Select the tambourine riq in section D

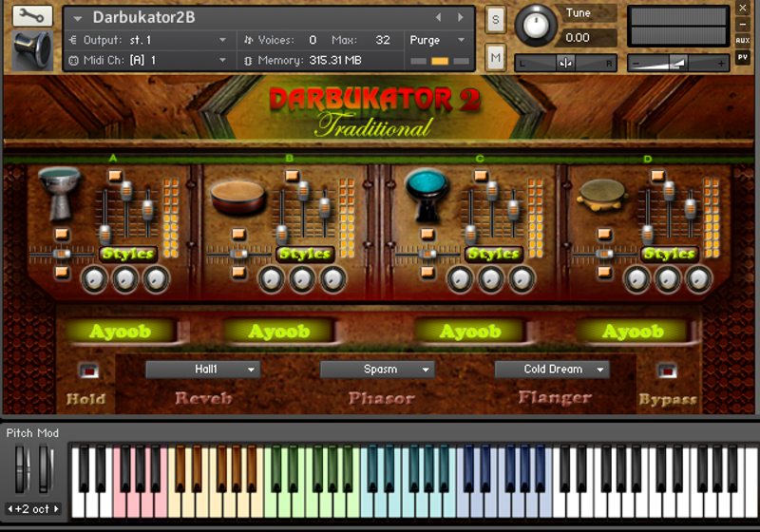click(x=602, y=195)
